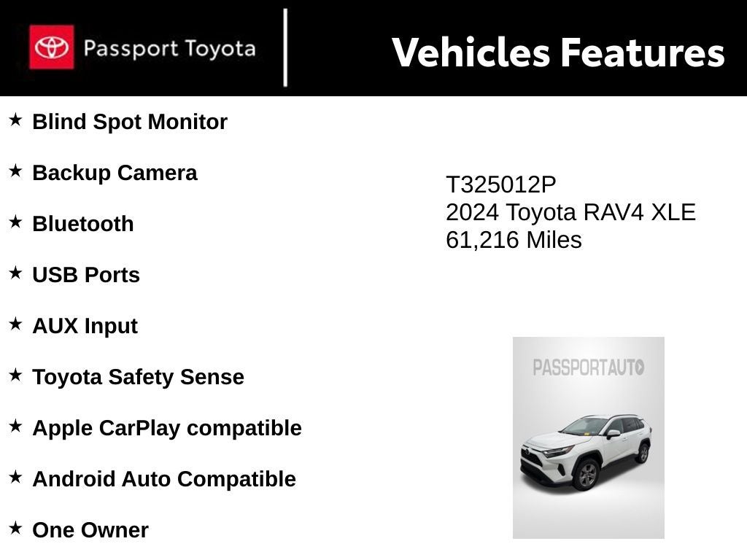The width and height of the screenshot is (747, 560).
Task: Click the star next to Backup Camera
Action: [x=15, y=171]
